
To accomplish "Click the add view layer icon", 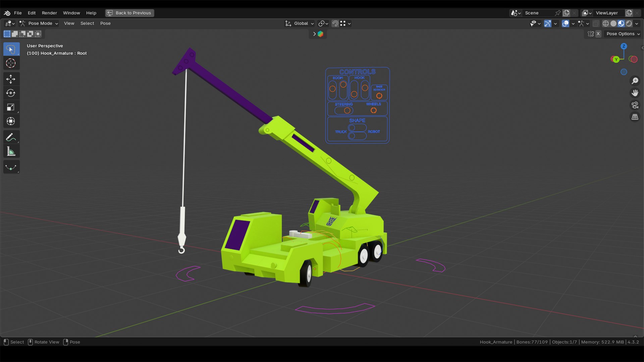I will click(629, 13).
